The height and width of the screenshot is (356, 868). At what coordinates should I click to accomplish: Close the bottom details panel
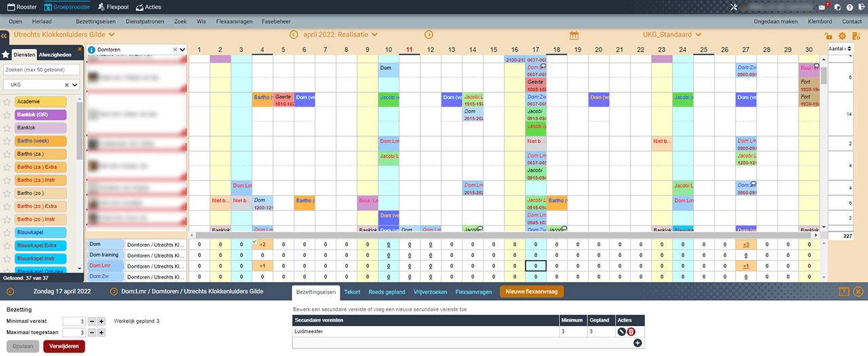click(858, 292)
